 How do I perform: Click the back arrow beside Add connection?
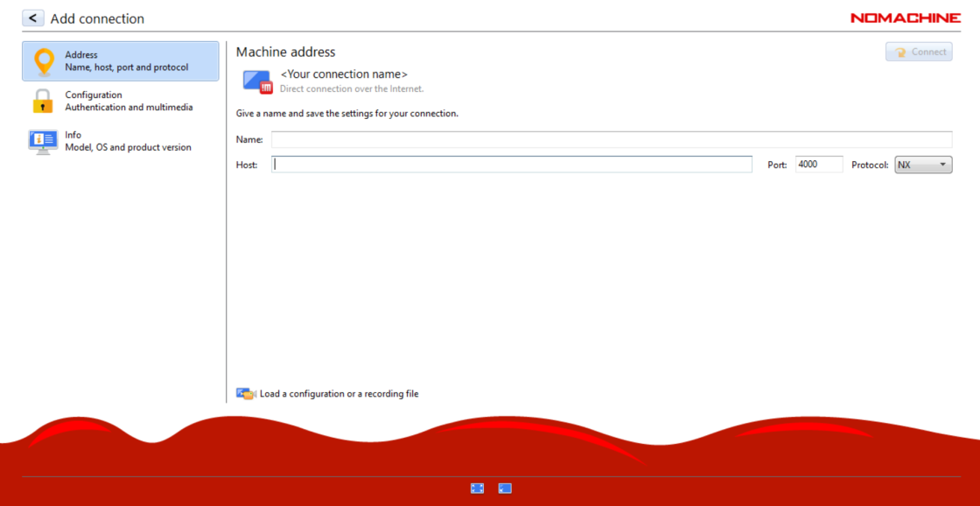[32, 18]
